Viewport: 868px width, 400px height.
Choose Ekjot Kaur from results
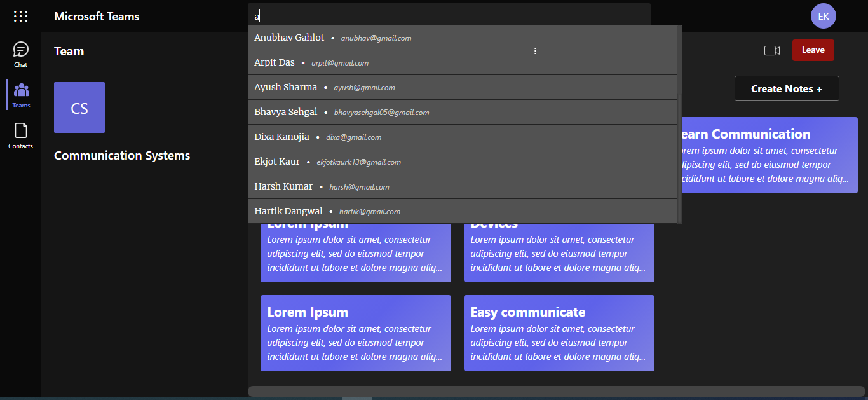click(463, 162)
